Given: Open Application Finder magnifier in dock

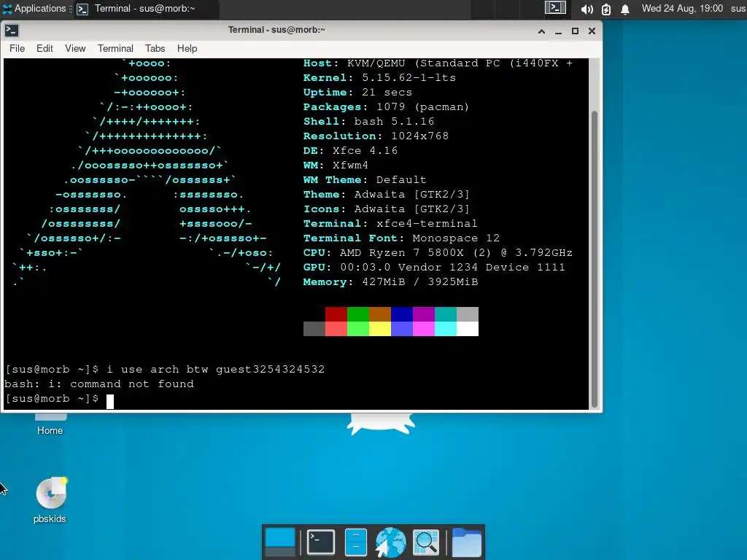Looking at the screenshot, I should pos(425,542).
